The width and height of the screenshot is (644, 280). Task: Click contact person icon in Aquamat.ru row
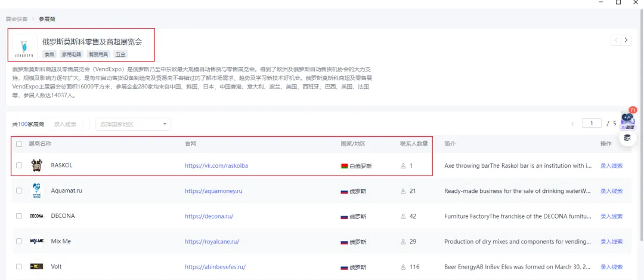tap(403, 191)
